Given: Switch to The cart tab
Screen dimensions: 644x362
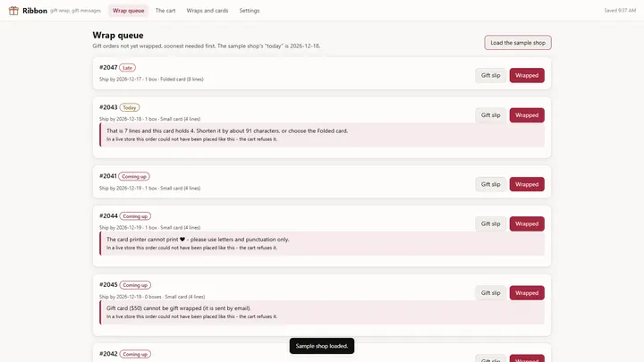Looking at the screenshot, I should (165, 11).
